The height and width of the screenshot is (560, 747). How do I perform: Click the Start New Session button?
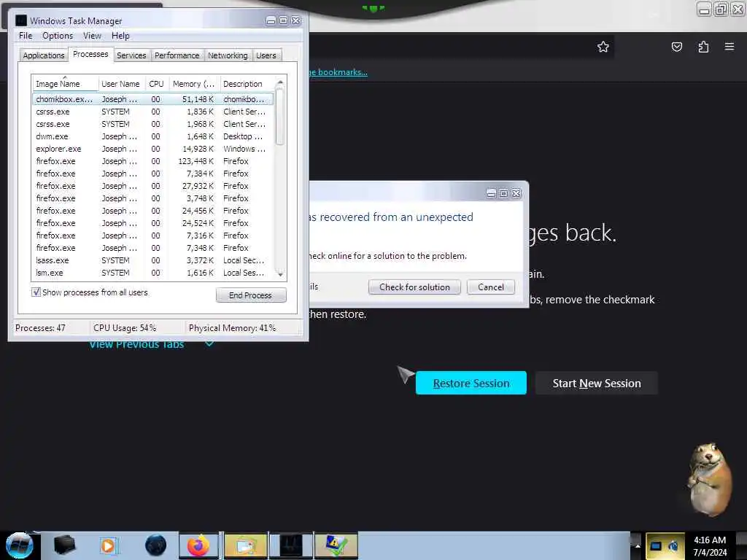[597, 383]
